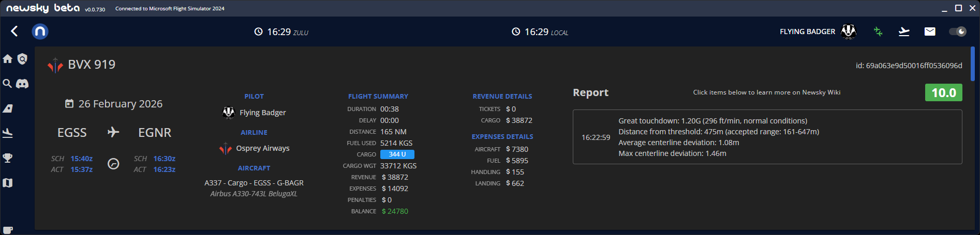Viewport: 980px width, 235px height.
Task: Toggle the dark mode moon switch
Action: click(x=958, y=32)
